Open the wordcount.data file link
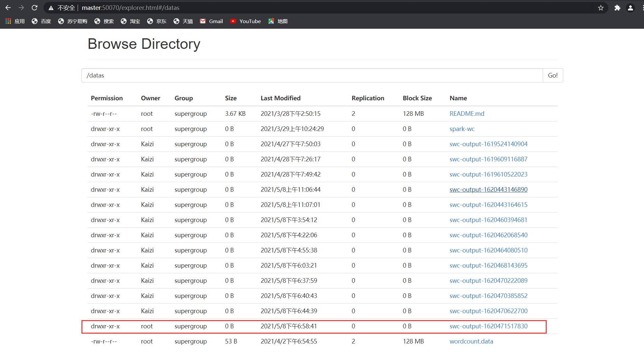Image resolution: width=644 pixels, height=362 pixels. tap(471, 341)
